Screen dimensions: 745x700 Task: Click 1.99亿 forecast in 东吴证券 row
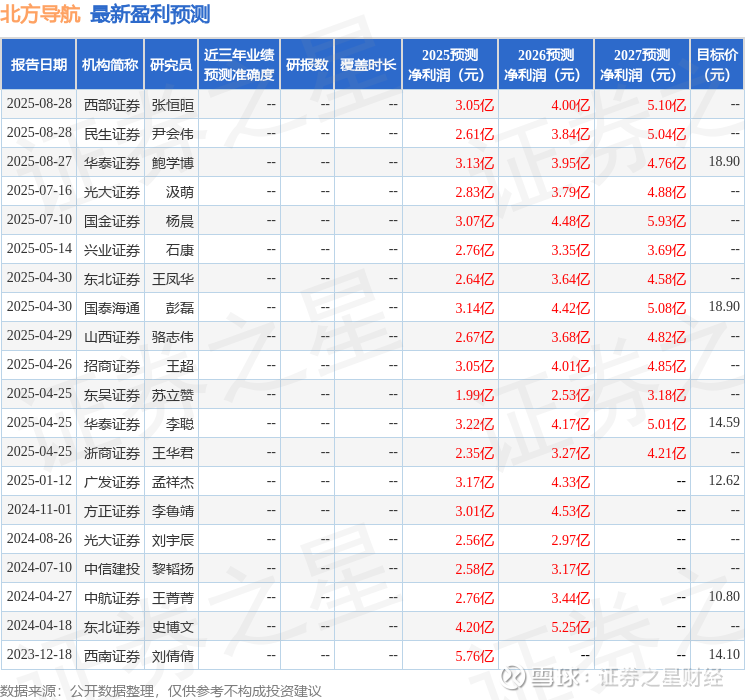475,395
